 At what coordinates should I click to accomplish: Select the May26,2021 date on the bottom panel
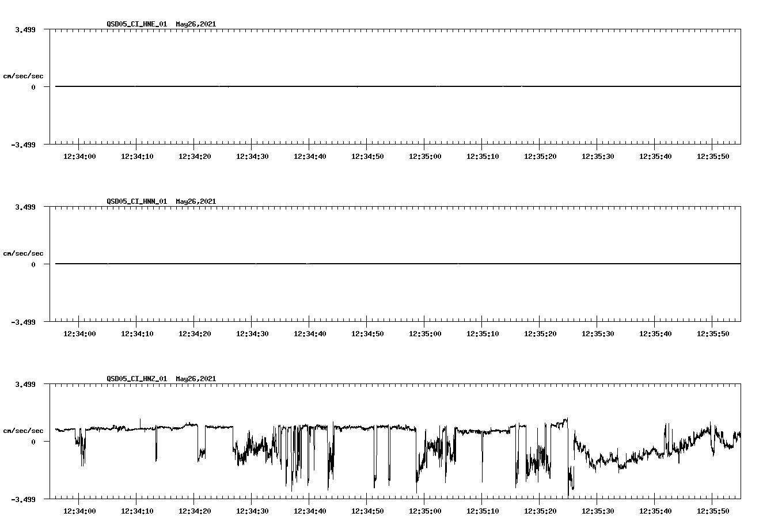coord(195,378)
